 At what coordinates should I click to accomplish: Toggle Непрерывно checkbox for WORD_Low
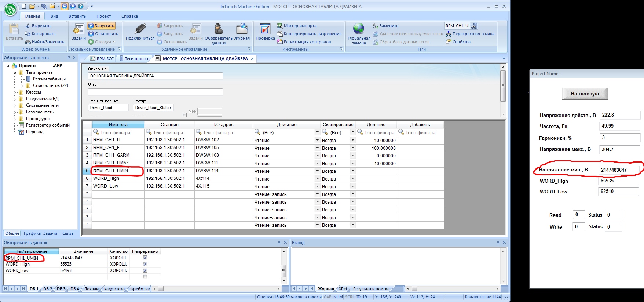point(145,270)
